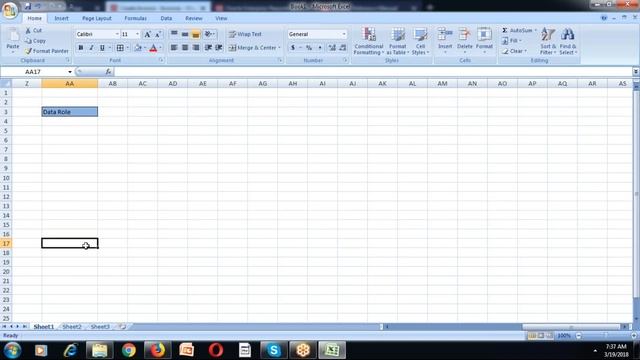Apply Fill Color to the cell
This screenshot has height=360, width=640.
[138, 48]
